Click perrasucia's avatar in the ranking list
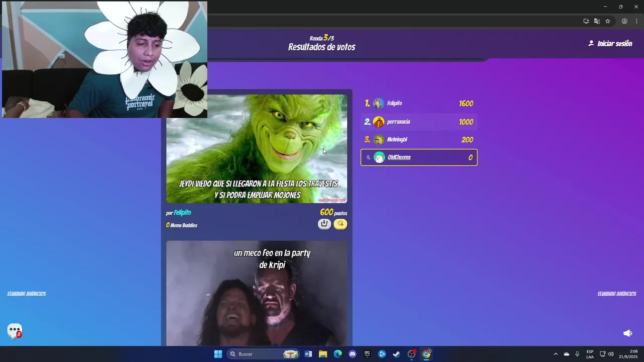Viewport: 644px width, 362px height. click(x=379, y=122)
